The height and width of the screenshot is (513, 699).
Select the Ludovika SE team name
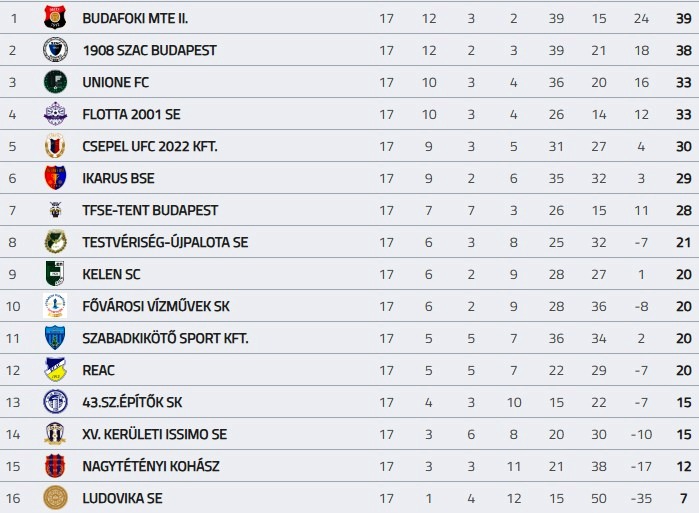(122, 498)
